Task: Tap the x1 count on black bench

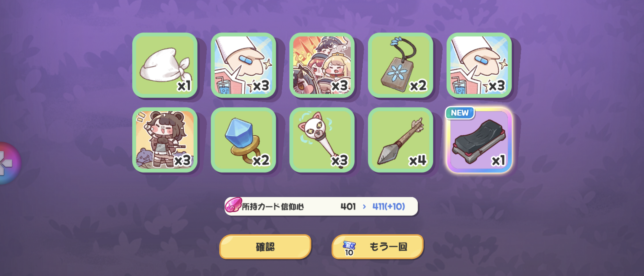Action: click(x=498, y=160)
